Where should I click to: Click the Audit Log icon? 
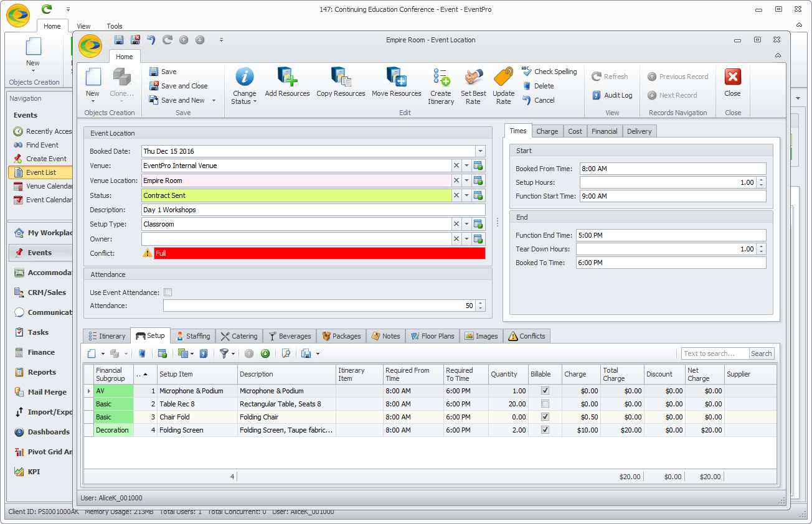(597, 95)
